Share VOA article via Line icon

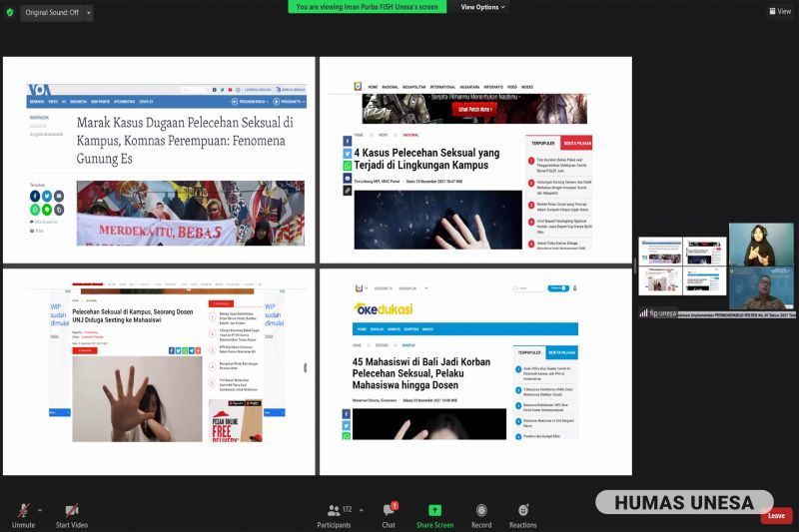[47, 210]
